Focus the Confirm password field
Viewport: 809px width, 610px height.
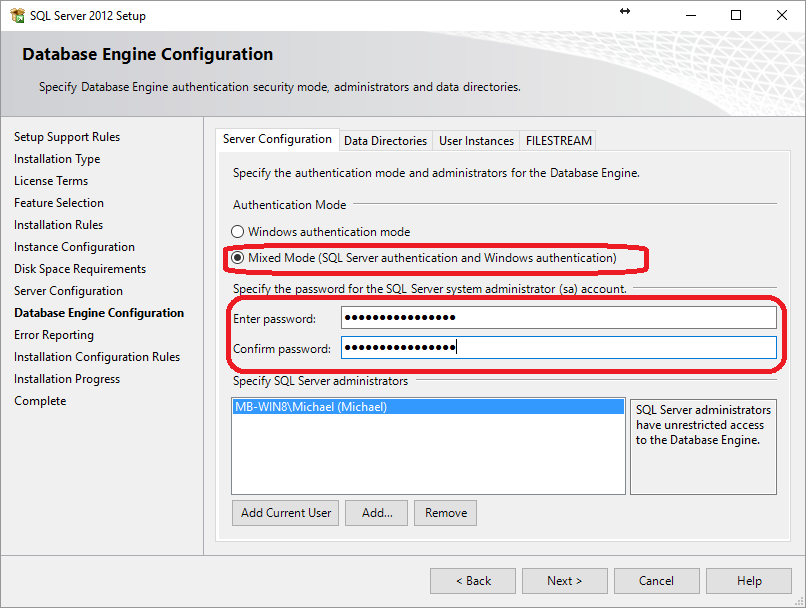[558, 347]
